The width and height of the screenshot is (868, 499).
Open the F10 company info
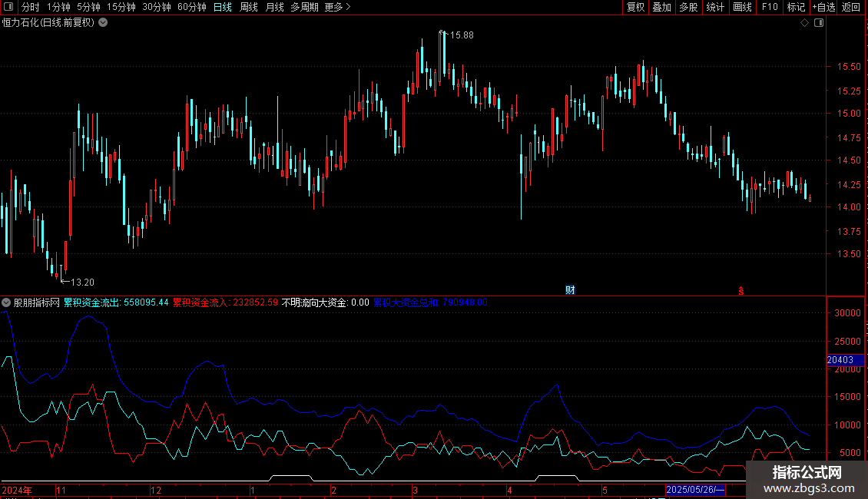pyautogui.click(x=770, y=7)
